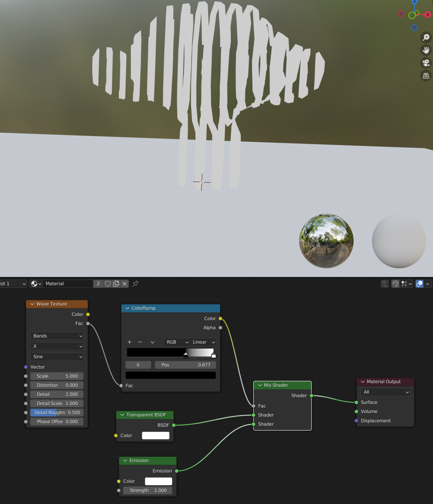Click the ColorRamp Pos value field
This screenshot has height=504, width=433.
click(x=185, y=365)
